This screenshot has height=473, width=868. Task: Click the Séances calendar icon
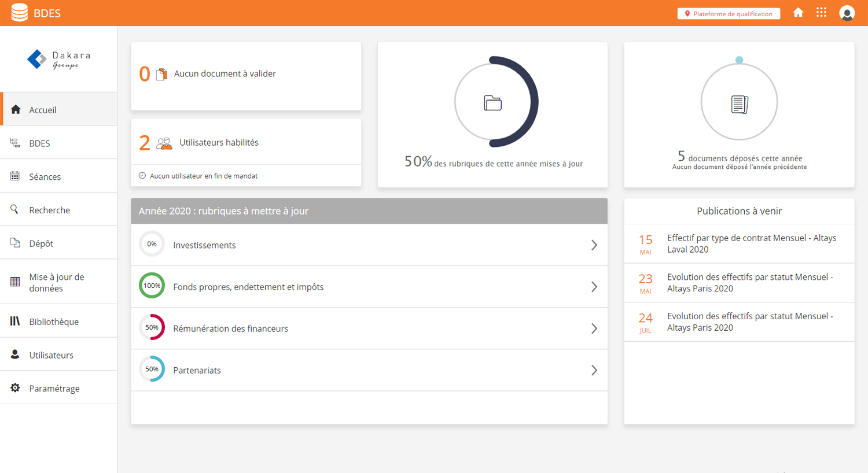(15, 176)
